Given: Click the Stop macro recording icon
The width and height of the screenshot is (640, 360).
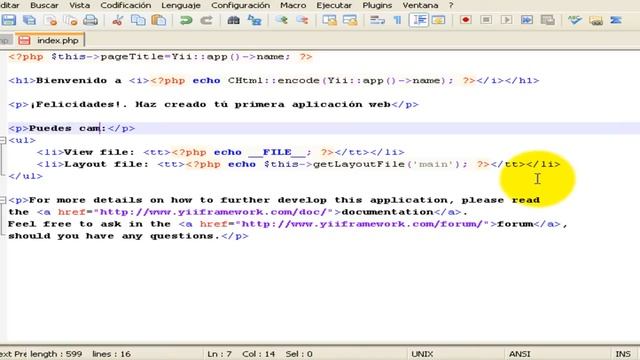Looking at the screenshot, I should 486,20.
